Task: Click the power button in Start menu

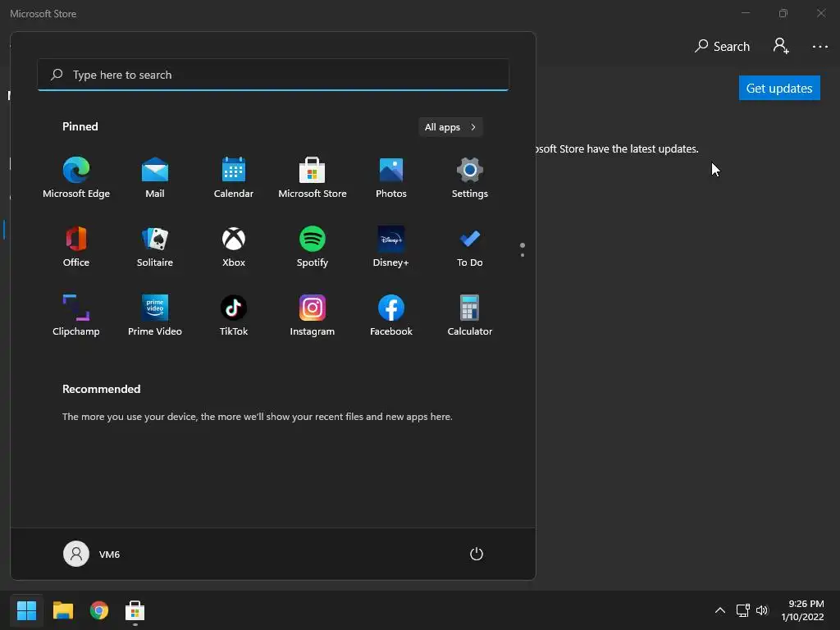Action: (x=477, y=554)
